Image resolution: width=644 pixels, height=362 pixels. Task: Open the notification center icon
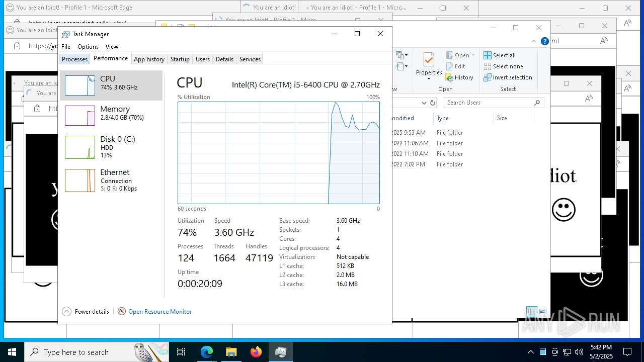pos(627,352)
